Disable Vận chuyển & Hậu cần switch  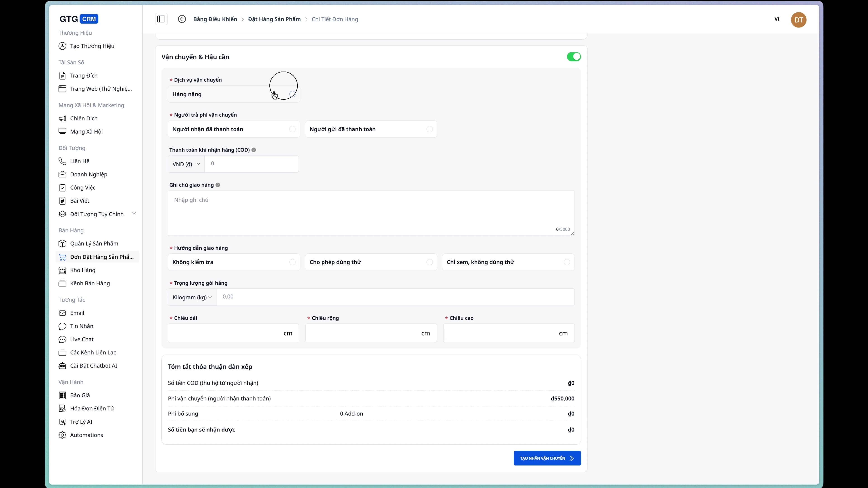click(573, 57)
